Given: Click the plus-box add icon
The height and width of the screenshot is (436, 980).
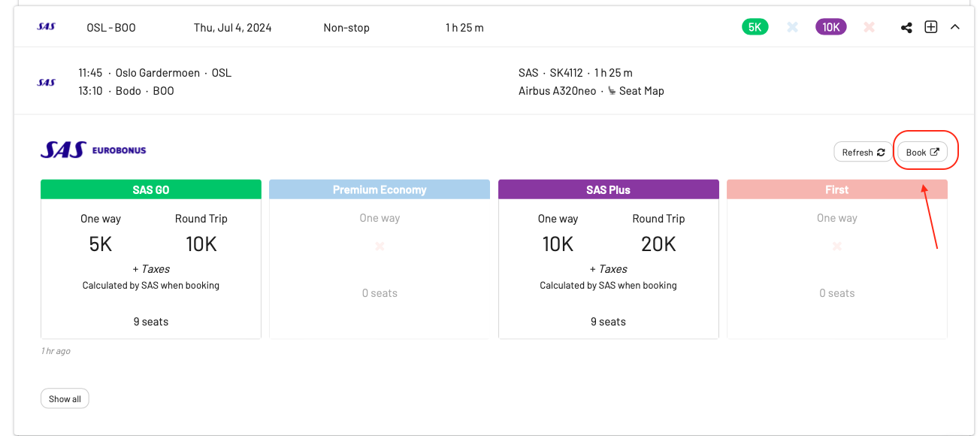Looking at the screenshot, I should point(930,27).
